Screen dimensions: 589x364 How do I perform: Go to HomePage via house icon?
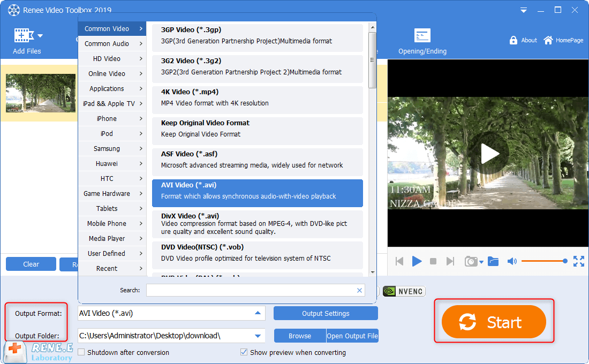(x=548, y=40)
